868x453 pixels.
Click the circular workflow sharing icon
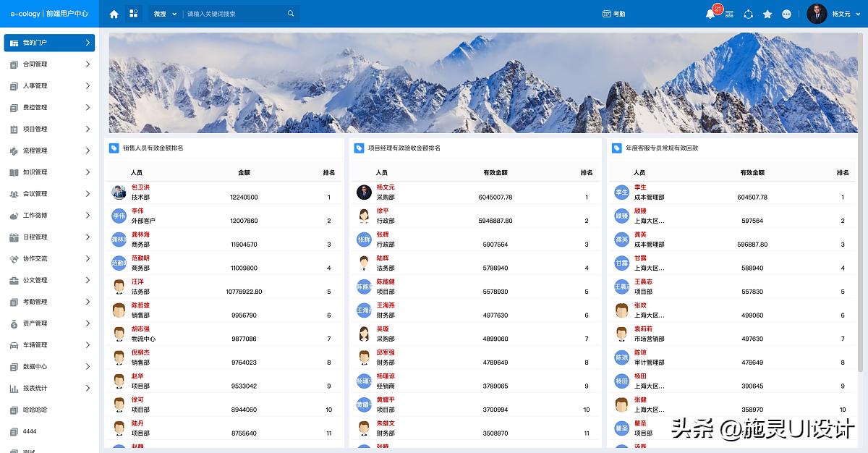(748, 14)
